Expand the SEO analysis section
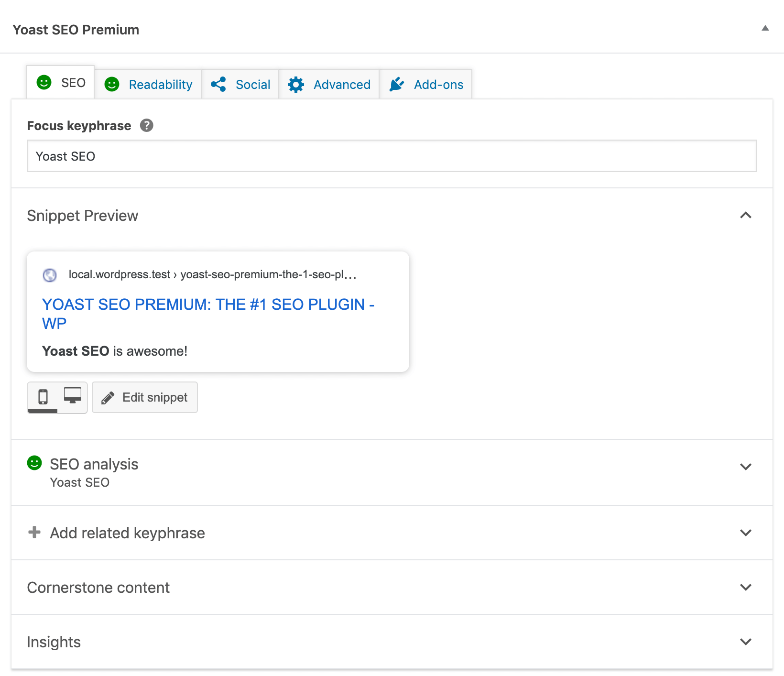The width and height of the screenshot is (784, 676). [x=745, y=467]
